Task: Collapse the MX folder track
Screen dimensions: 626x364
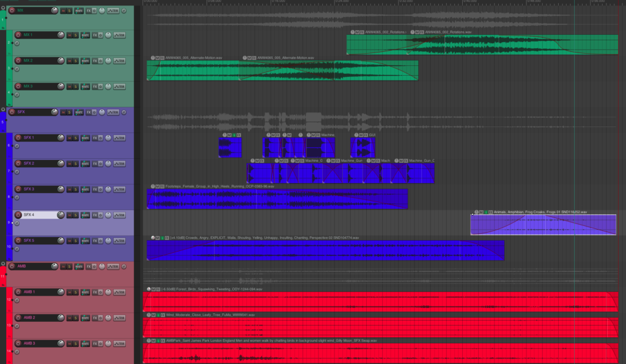Action: (3, 7)
